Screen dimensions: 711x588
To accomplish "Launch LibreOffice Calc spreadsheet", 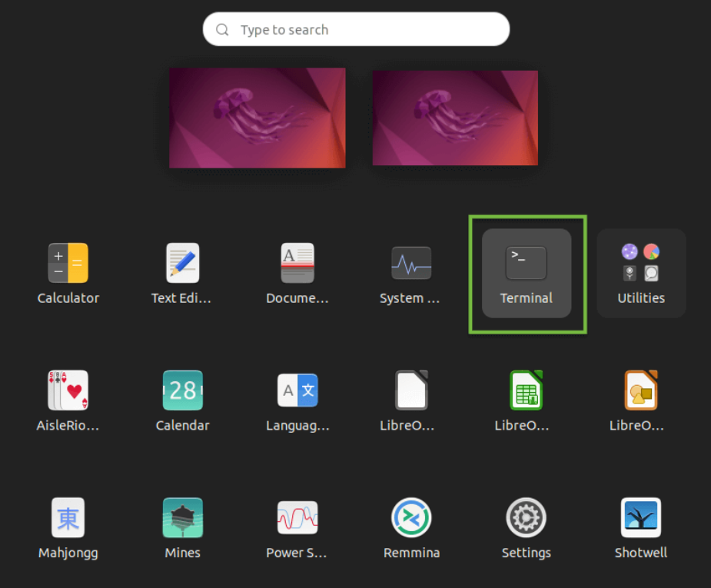I will tap(527, 400).
